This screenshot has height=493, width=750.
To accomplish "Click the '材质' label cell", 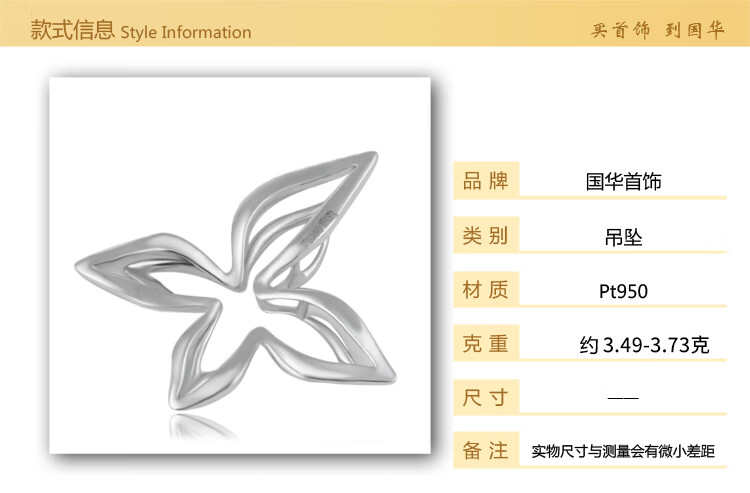I will pos(486,289).
